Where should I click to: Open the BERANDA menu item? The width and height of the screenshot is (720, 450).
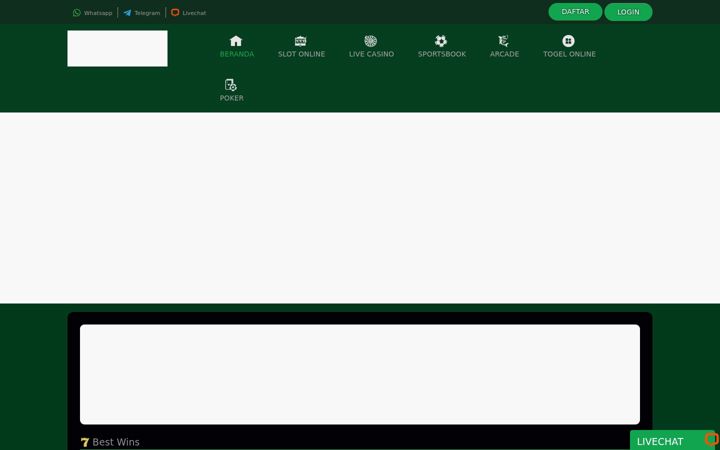coord(236,47)
